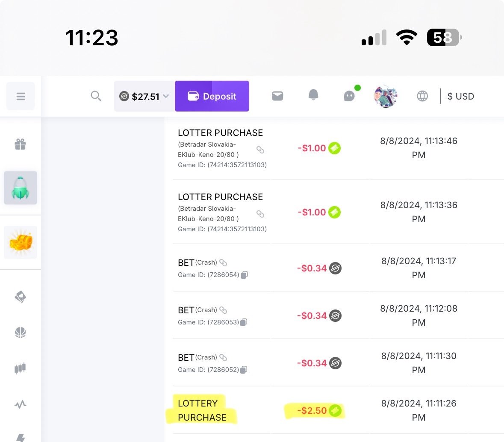This screenshot has width=504, height=442.
Task: Open the candlestick trading icon
Action: click(x=21, y=368)
